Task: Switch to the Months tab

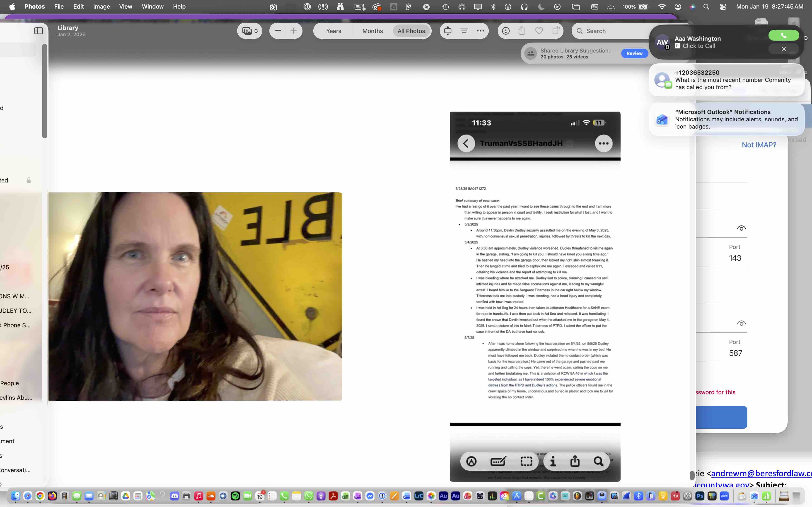Action: [x=372, y=31]
